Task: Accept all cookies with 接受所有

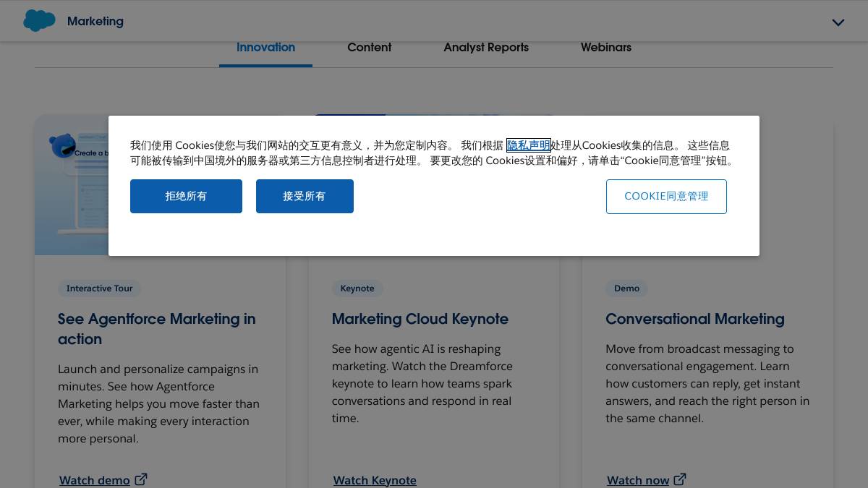Action: pyautogui.click(x=305, y=196)
